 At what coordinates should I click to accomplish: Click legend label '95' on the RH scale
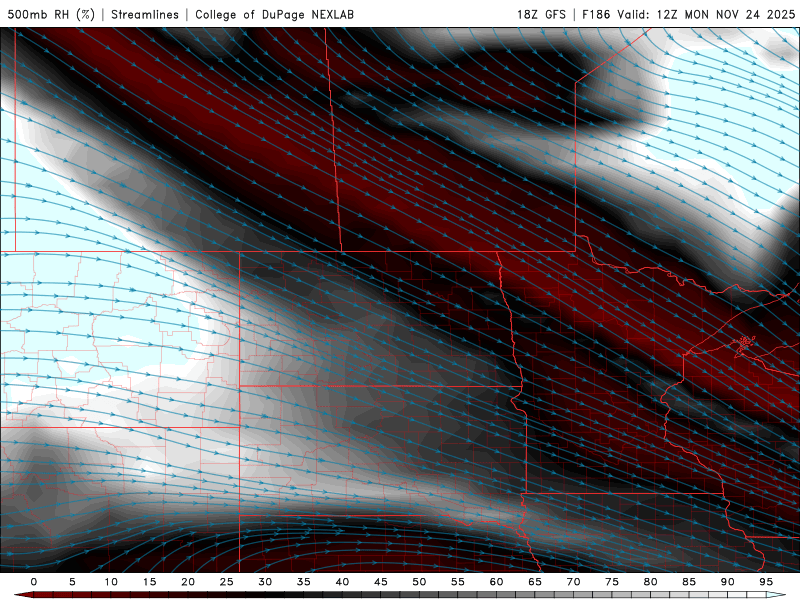(766, 582)
